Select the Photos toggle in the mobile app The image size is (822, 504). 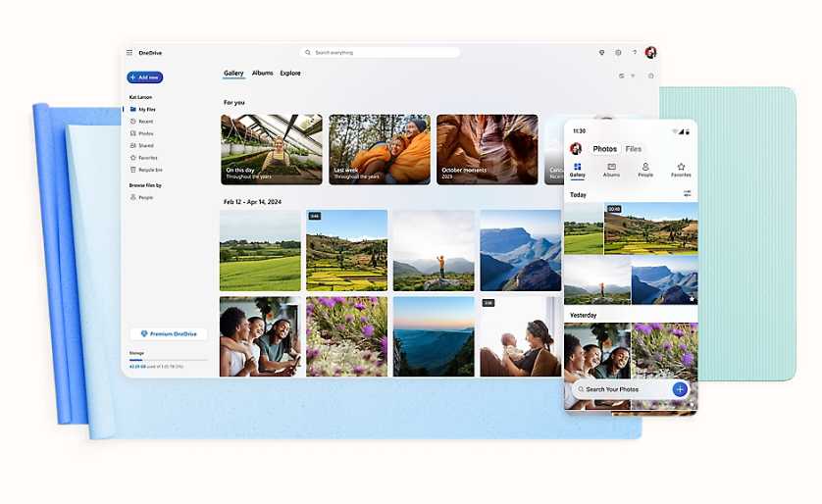605,149
